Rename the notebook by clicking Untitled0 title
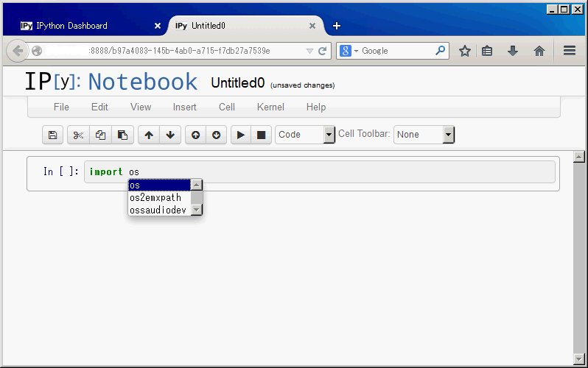 [238, 83]
